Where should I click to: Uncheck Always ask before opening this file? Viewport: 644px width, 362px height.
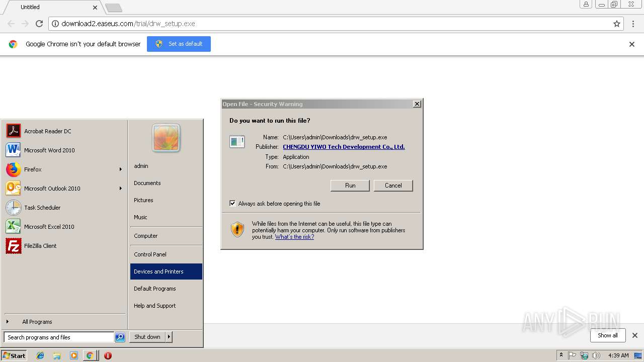coord(232,204)
